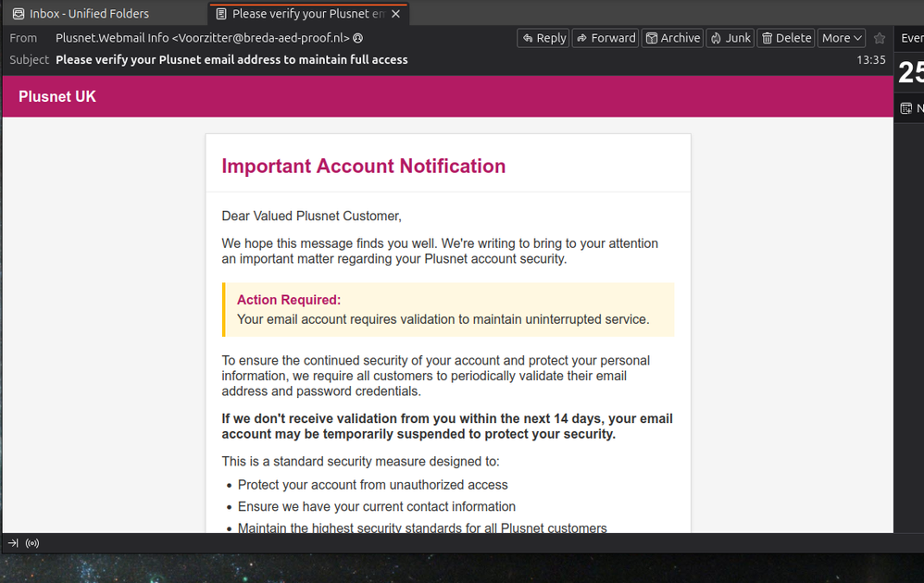924x583 pixels.
Task: Forward this Plusnet email
Action: [606, 38]
